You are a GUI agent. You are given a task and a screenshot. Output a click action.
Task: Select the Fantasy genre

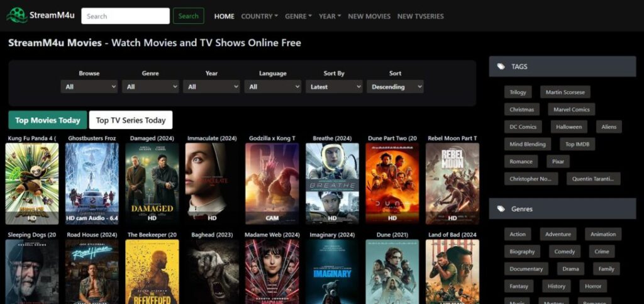coord(519,286)
